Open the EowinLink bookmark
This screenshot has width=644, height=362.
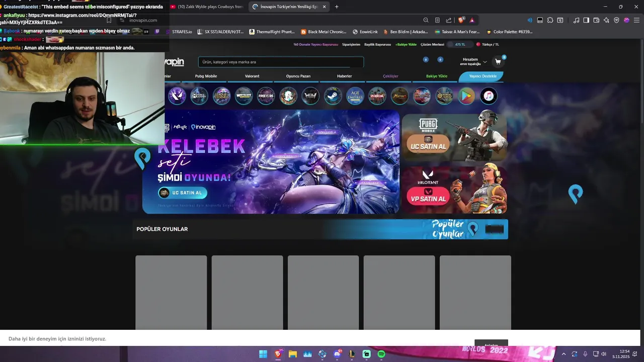(365, 32)
